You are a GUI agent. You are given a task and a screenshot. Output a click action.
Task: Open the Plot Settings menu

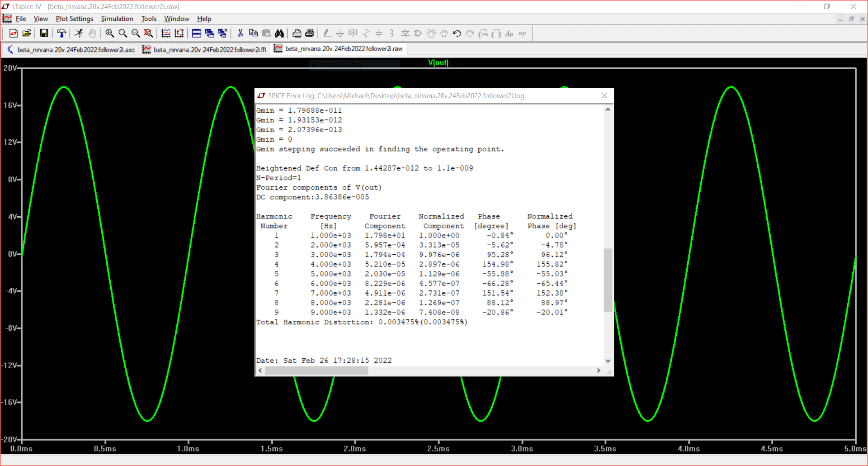(75, 19)
